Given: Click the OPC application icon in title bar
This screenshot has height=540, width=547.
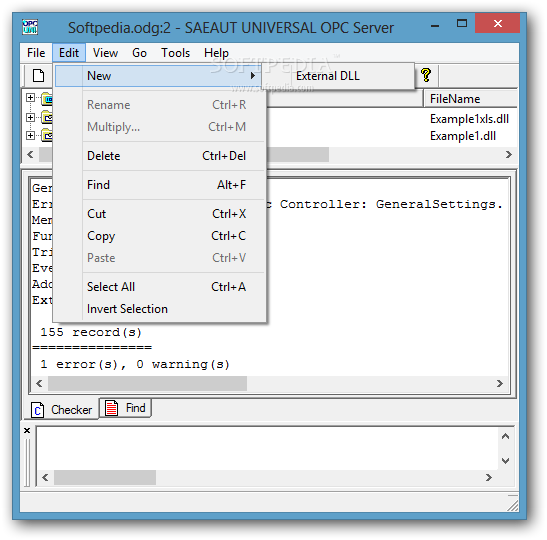Looking at the screenshot, I should [30, 27].
